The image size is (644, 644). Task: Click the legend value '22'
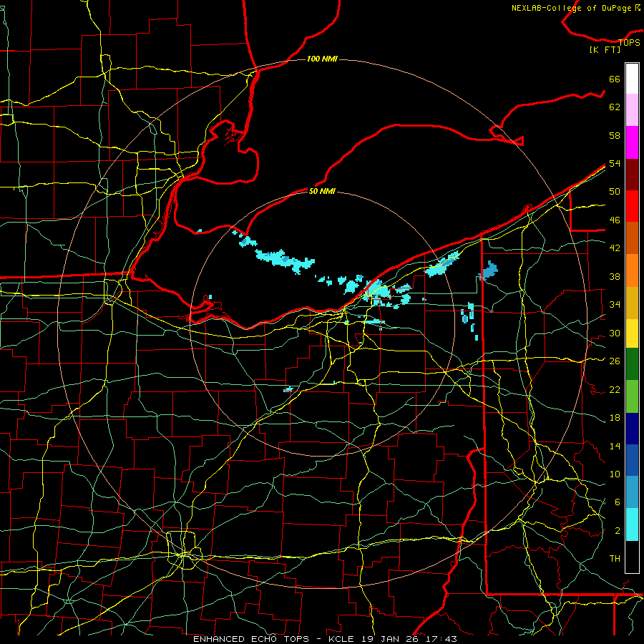coord(615,389)
